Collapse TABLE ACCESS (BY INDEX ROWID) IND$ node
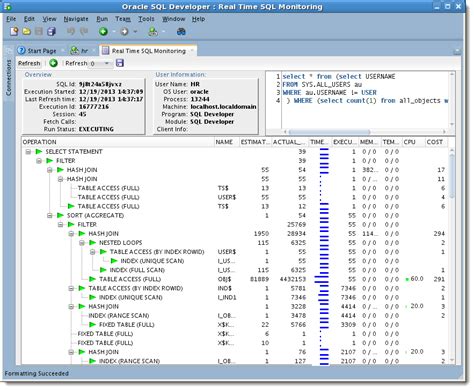The width and height of the screenshot is (474, 390). 71,288
